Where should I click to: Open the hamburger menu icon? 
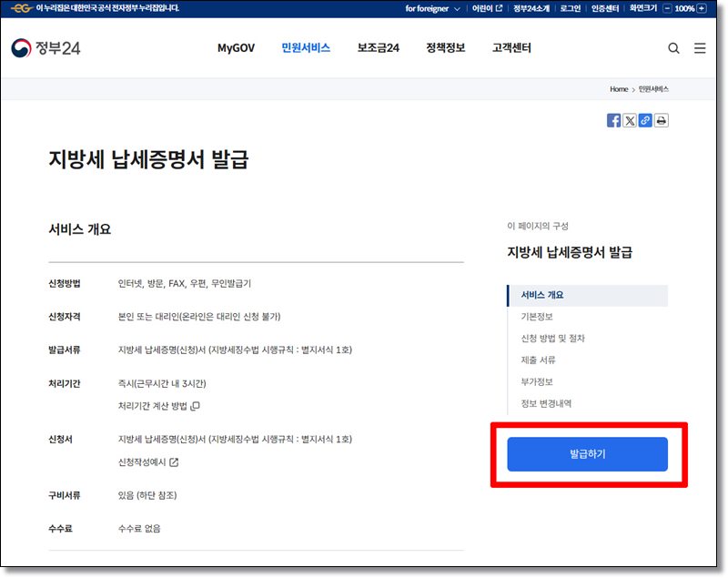coord(700,48)
